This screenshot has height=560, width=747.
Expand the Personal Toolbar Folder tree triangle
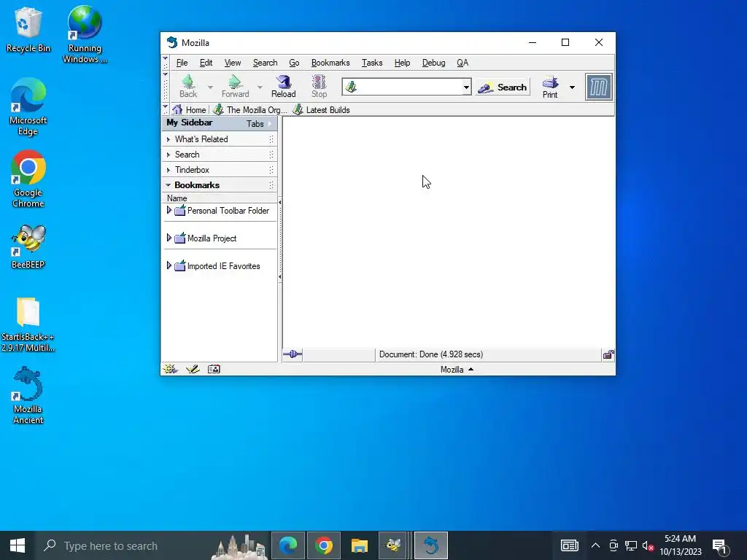pyautogui.click(x=169, y=210)
